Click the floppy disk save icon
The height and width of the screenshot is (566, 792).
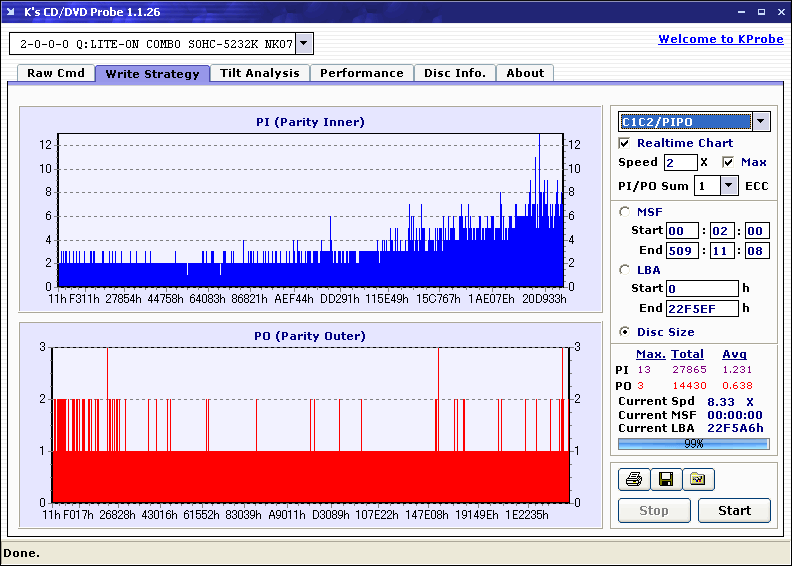click(x=665, y=480)
